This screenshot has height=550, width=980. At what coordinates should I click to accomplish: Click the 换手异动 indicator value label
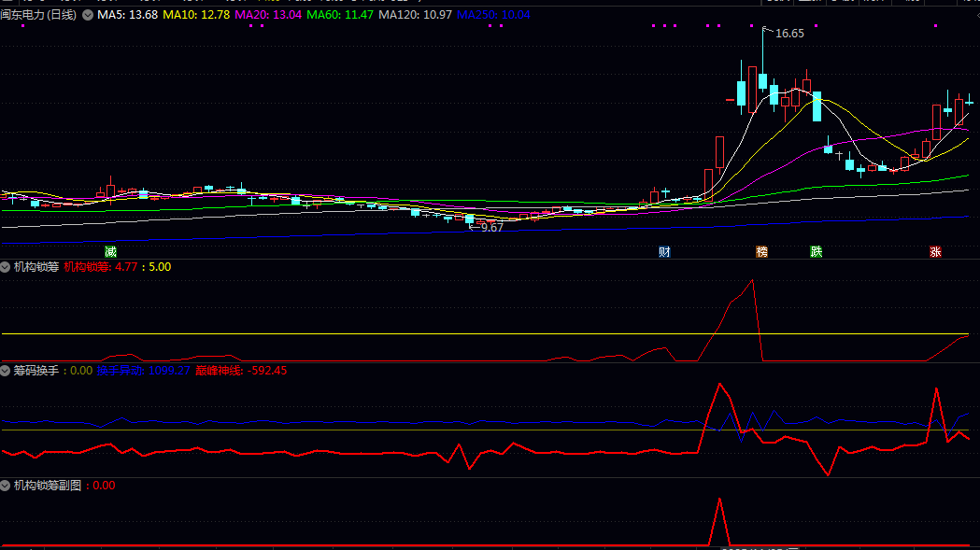143,371
